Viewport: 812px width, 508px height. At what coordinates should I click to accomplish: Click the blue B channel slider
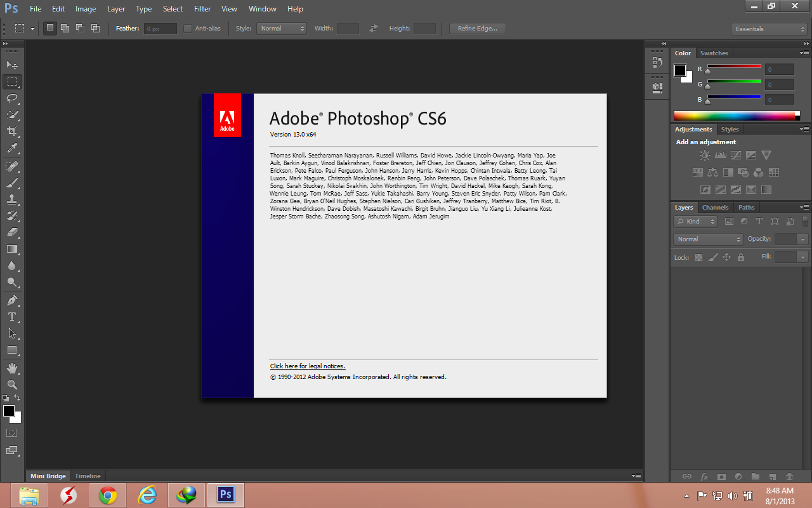(734, 98)
